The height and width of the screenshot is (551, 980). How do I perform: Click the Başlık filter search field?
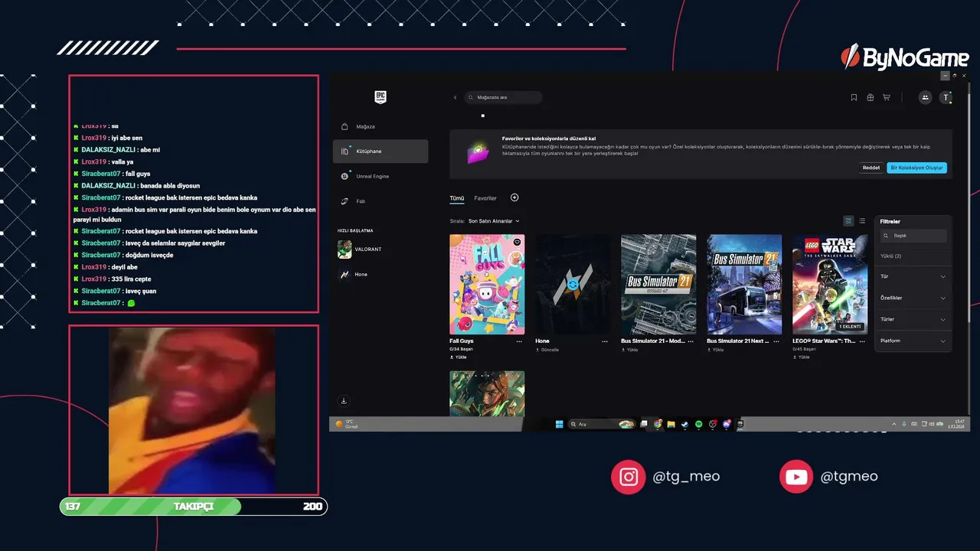pos(913,236)
